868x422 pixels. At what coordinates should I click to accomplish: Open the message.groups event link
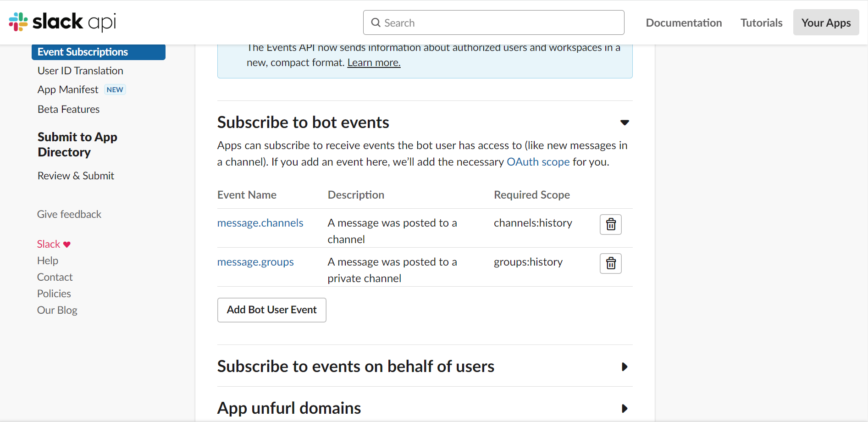(x=255, y=262)
